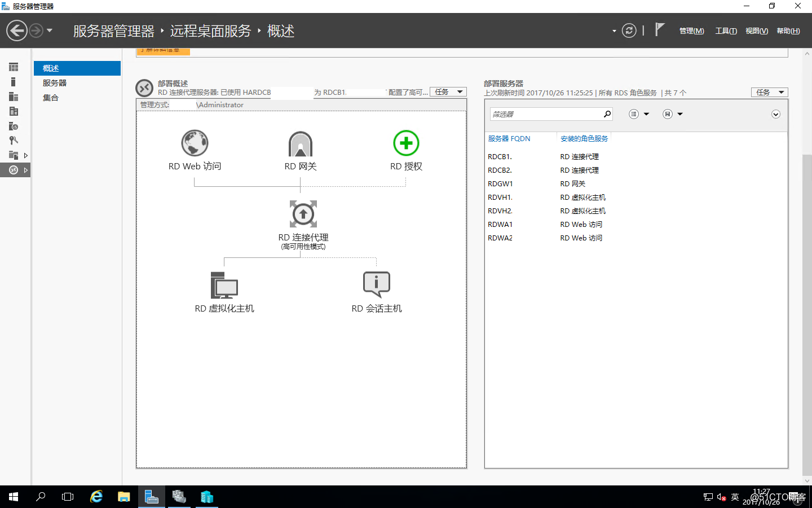Click the RD 网关 gateway icon
Screen dimensions: 812x508
(301, 143)
